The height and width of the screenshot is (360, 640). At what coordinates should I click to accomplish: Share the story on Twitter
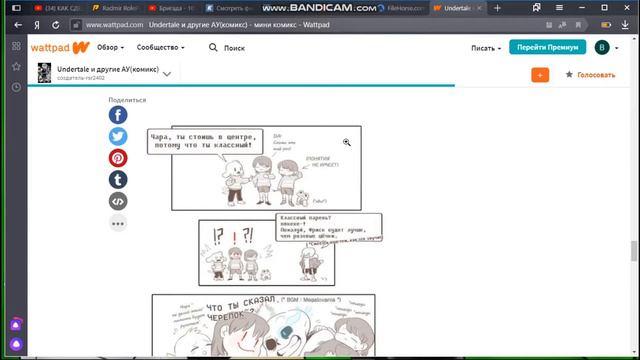118,136
